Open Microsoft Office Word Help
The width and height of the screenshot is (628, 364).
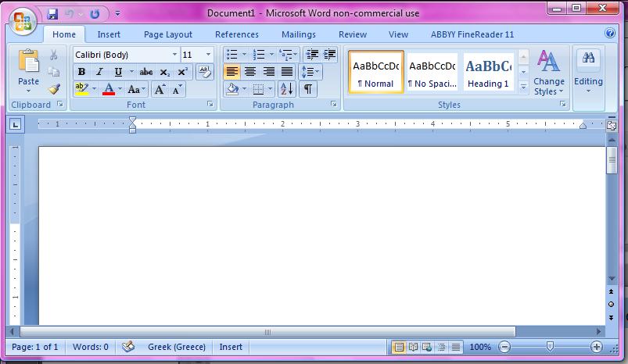pos(610,34)
